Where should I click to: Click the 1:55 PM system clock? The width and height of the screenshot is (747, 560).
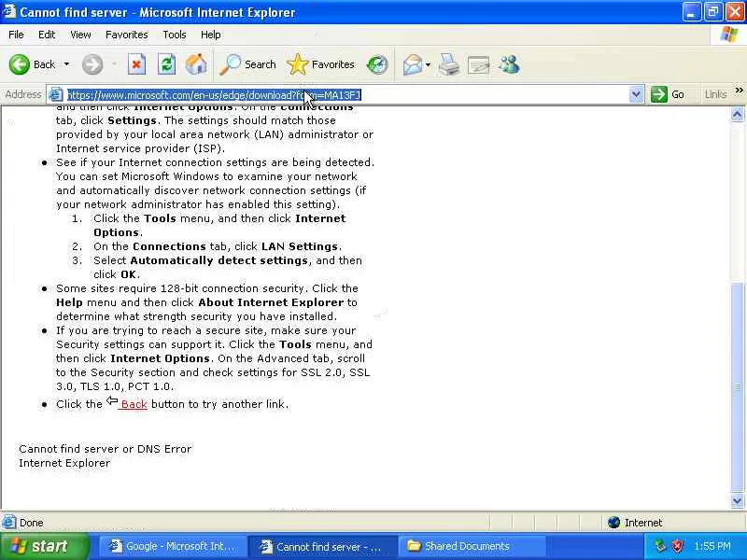tap(712, 546)
